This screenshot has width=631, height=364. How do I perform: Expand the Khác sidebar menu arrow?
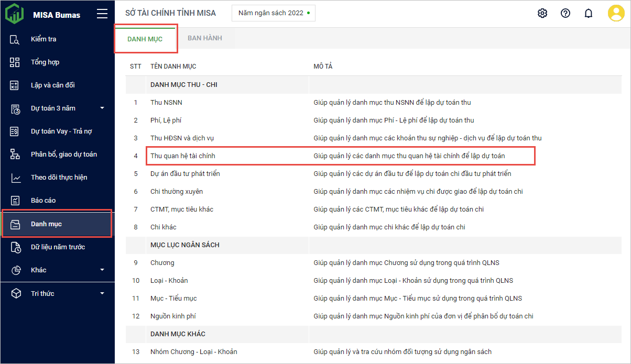(x=102, y=270)
